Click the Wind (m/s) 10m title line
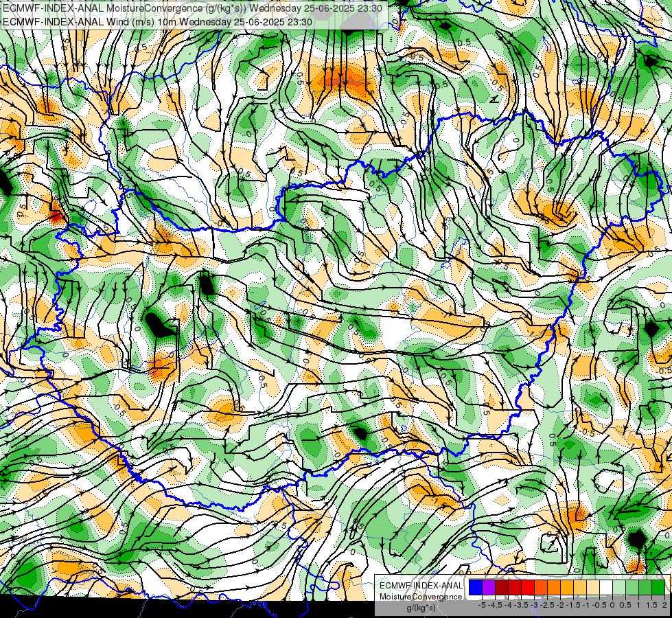672x618 pixels. 157,21
